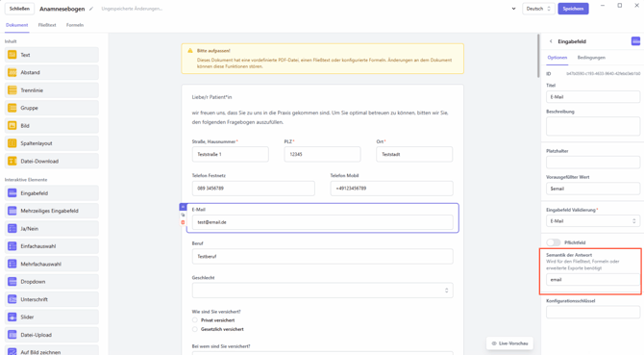Click the drag handle of the E-Mail field
Screen dimensions: 644x355
click(x=183, y=207)
